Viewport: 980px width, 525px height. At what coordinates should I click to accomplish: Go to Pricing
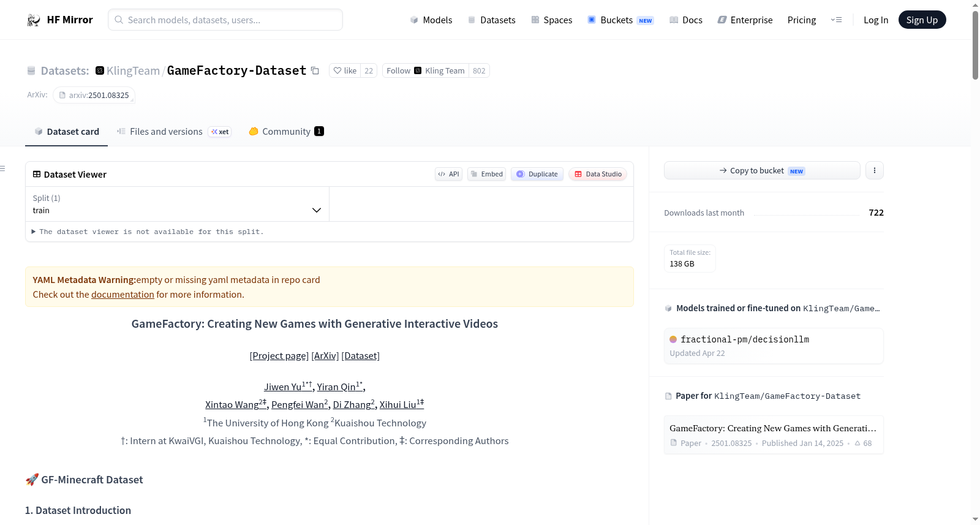[x=802, y=20]
